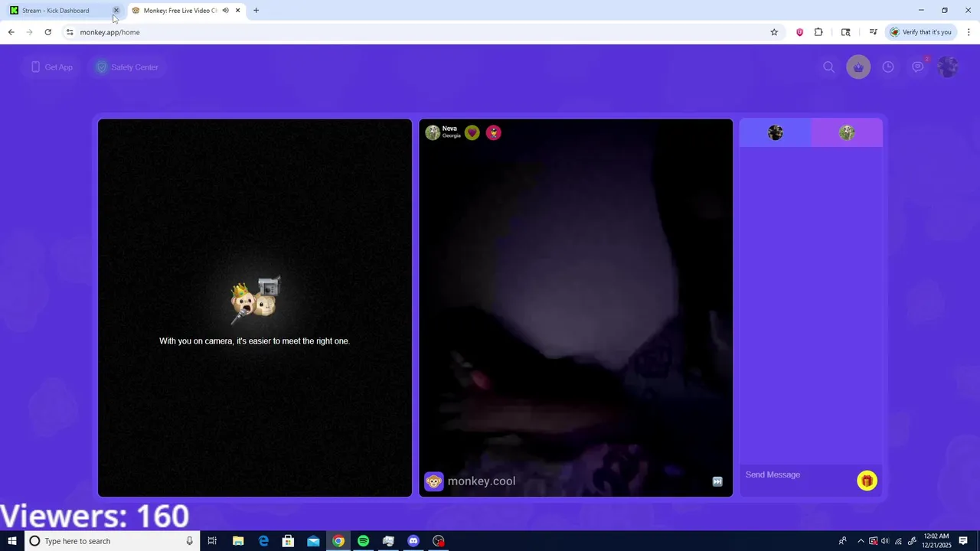
Task: Open Discord from the taskbar
Action: [413, 541]
